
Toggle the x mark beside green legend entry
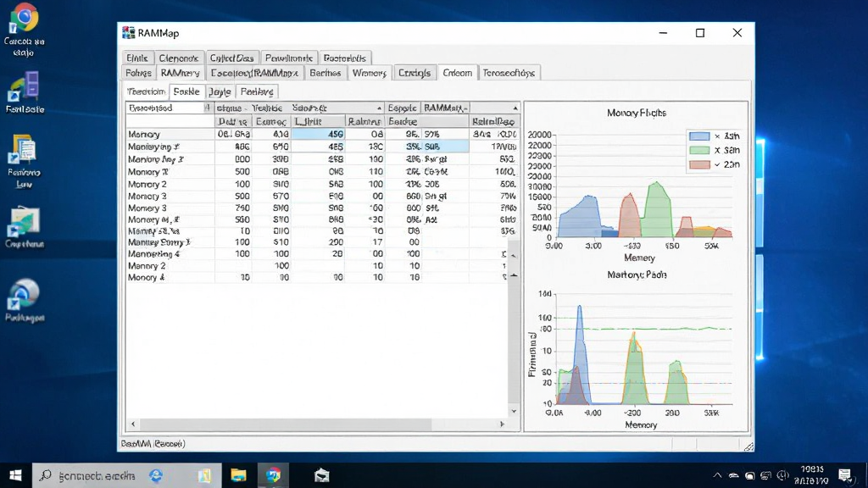[x=717, y=151]
